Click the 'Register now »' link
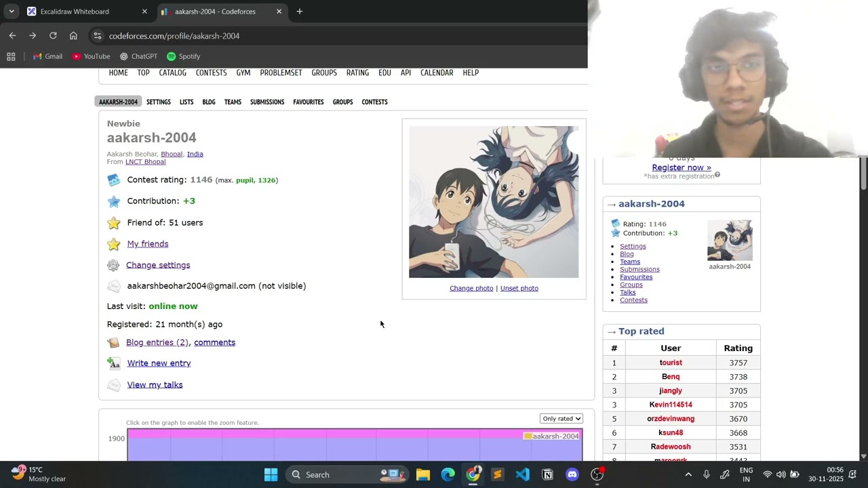This screenshot has height=488, width=868. (682, 167)
